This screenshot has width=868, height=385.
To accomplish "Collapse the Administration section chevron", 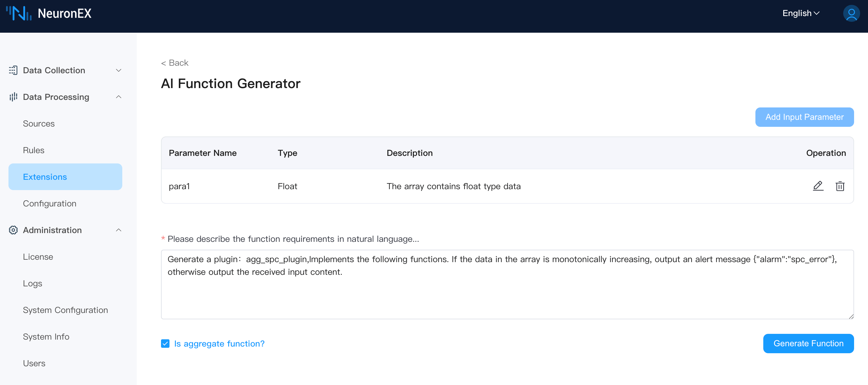I will [119, 230].
